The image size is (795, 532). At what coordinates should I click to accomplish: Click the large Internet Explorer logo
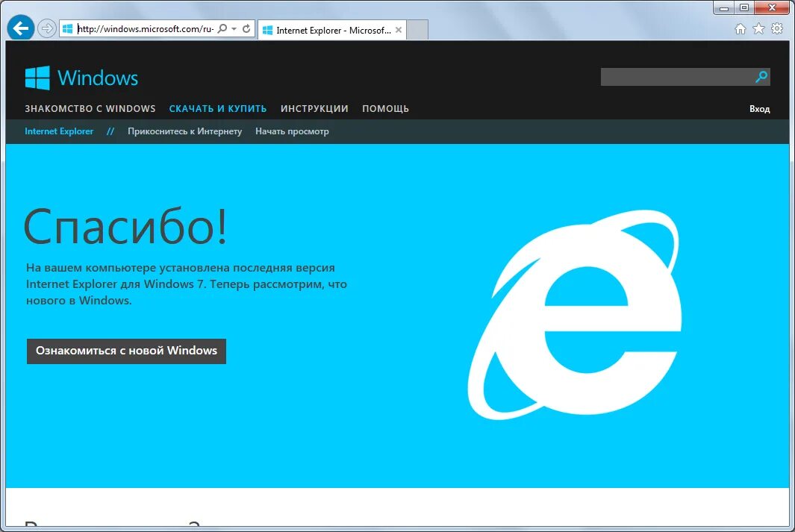coord(575,315)
